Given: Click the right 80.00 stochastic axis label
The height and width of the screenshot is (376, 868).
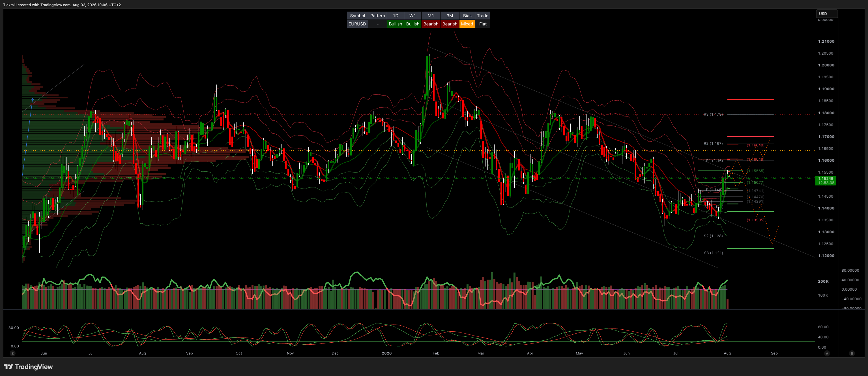Looking at the screenshot, I should 823,327.
